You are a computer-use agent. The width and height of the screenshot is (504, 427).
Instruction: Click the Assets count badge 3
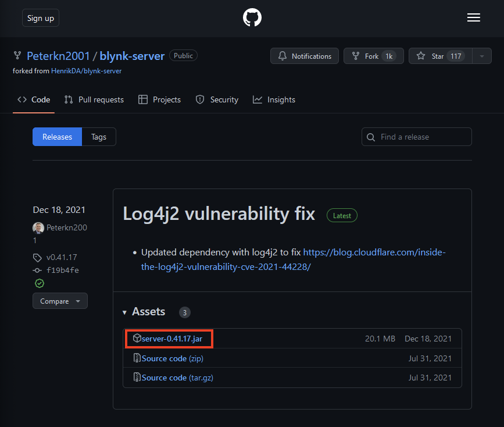coord(184,312)
